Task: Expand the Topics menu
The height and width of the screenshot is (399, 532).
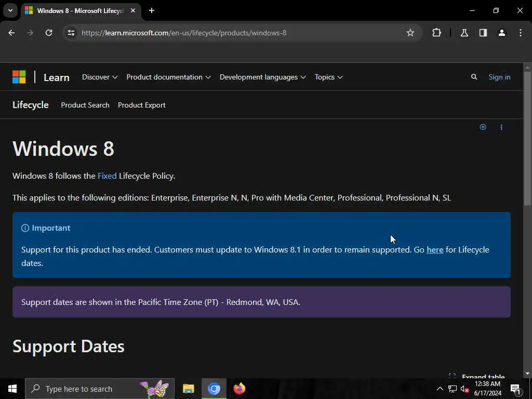Action: click(x=328, y=77)
